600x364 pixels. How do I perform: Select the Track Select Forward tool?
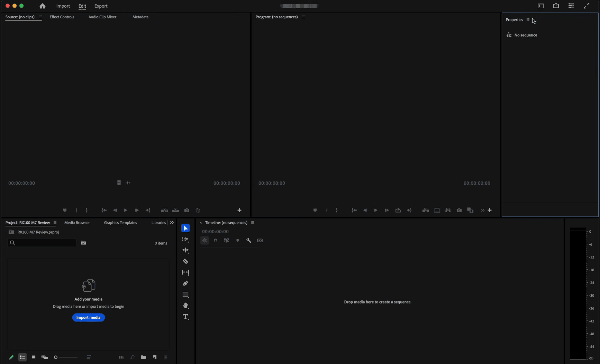tap(185, 239)
